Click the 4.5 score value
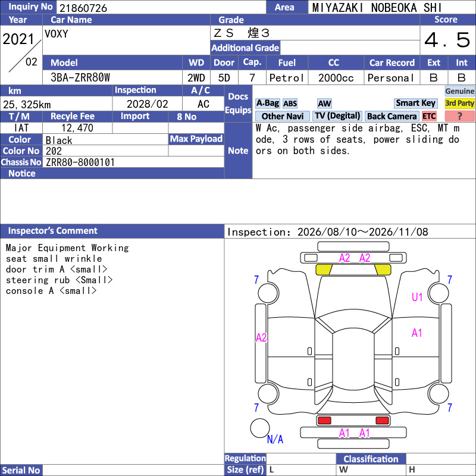The width and height of the screenshot is (476, 476). coord(447,40)
